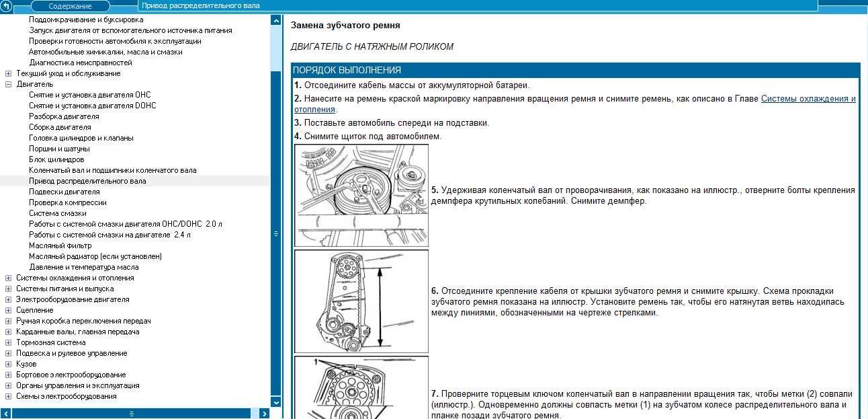Click the tree panel scroll-down arrow

coord(275,402)
